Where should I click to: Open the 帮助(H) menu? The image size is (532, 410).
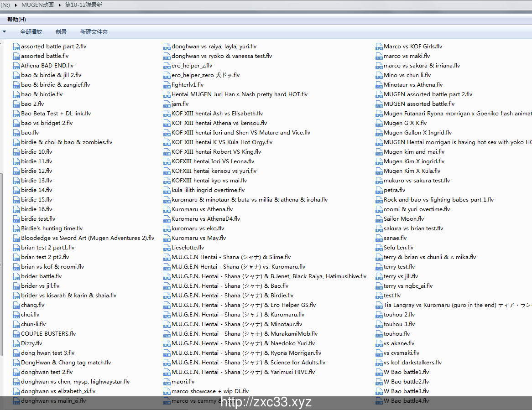point(16,20)
